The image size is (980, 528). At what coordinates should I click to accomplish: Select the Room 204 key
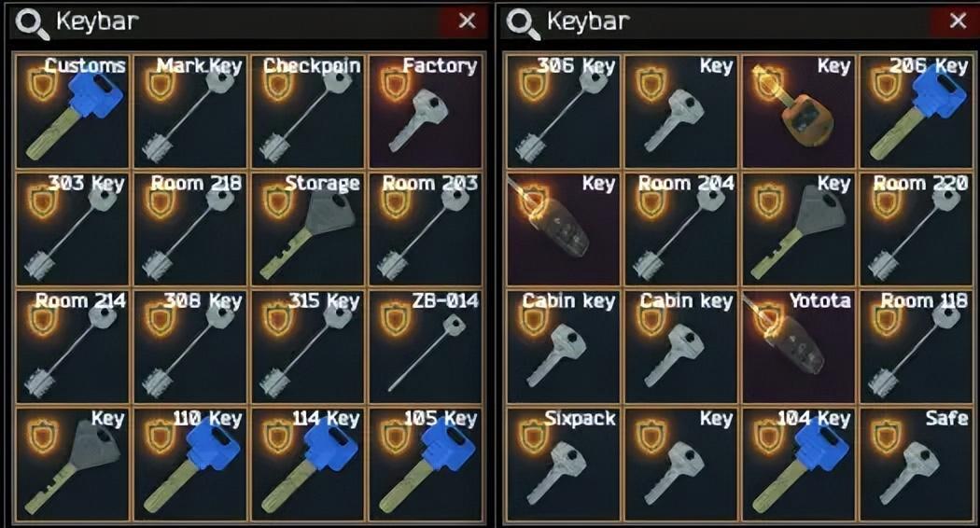(680, 229)
